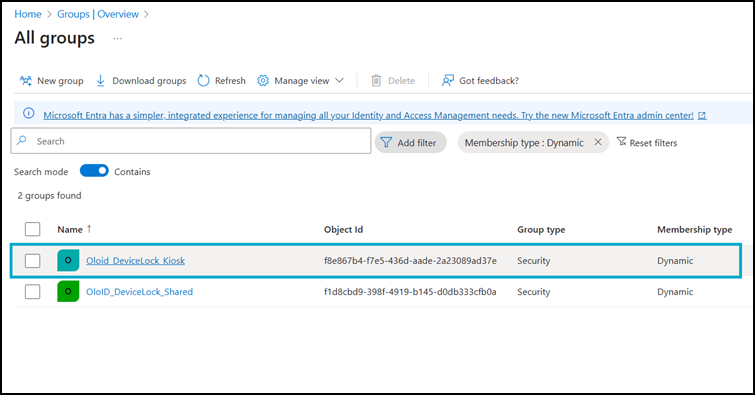The width and height of the screenshot is (755, 395).
Task: Click the Add filter funnel icon
Action: point(386,143)
